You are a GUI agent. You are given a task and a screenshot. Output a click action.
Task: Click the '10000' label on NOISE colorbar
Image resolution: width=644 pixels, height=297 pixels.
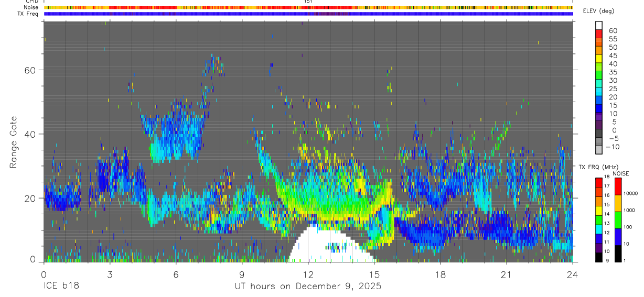[630, 194]
